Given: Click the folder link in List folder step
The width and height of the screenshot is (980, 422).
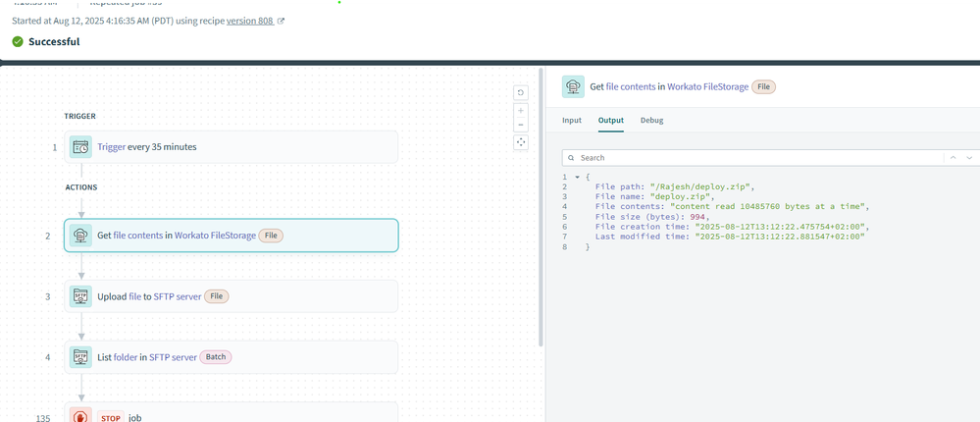Looking at the screenshot, I should pyautogui.click(x=126, y=357).
